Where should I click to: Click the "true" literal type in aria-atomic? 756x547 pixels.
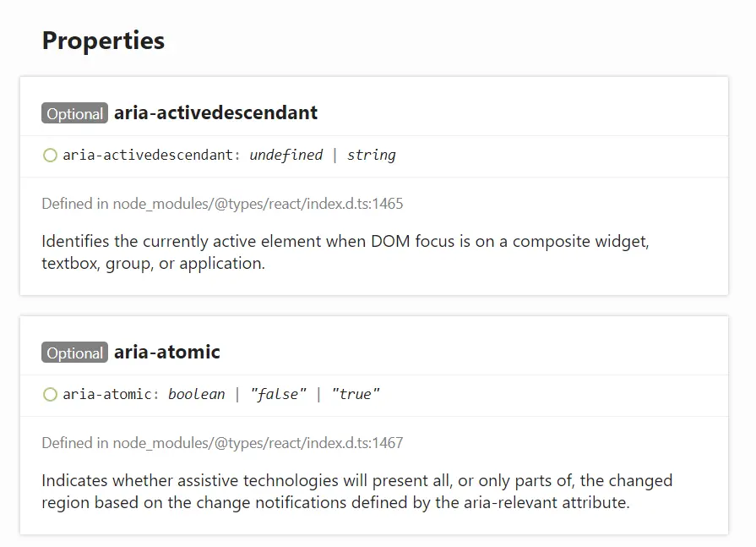356,394
